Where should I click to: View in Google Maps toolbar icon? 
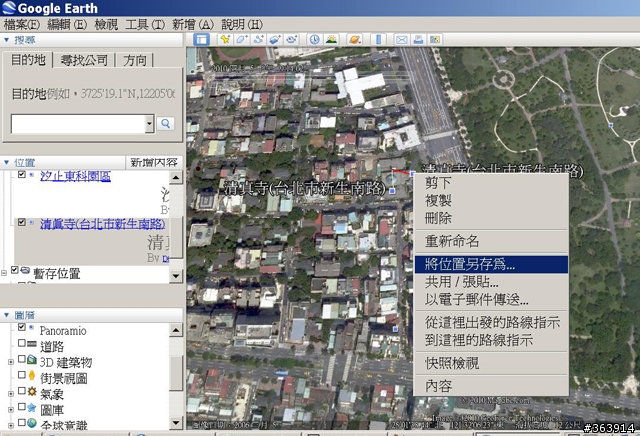[435, 40]
